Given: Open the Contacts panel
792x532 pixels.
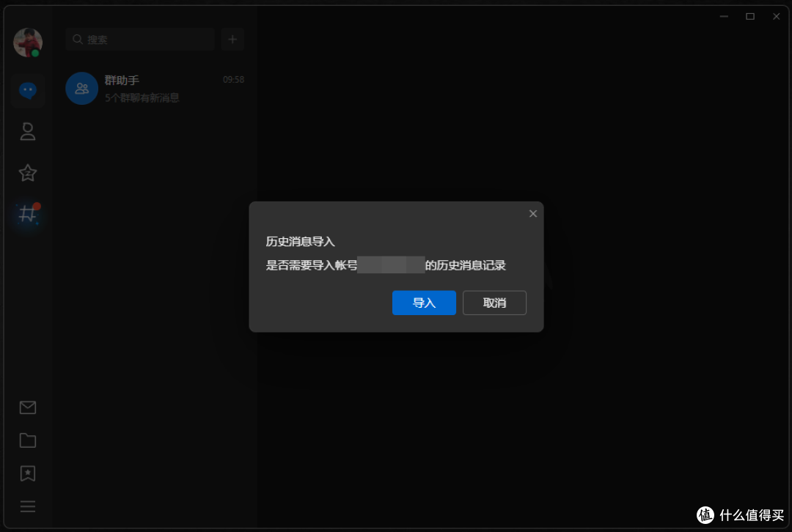Looking at the screenshot, I should point(27,131).
